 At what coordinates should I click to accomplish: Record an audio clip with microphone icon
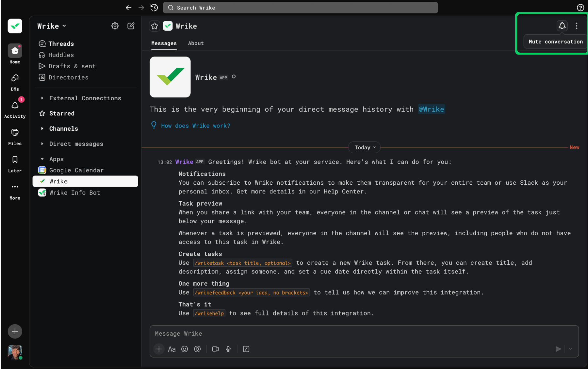pos(228,349)
